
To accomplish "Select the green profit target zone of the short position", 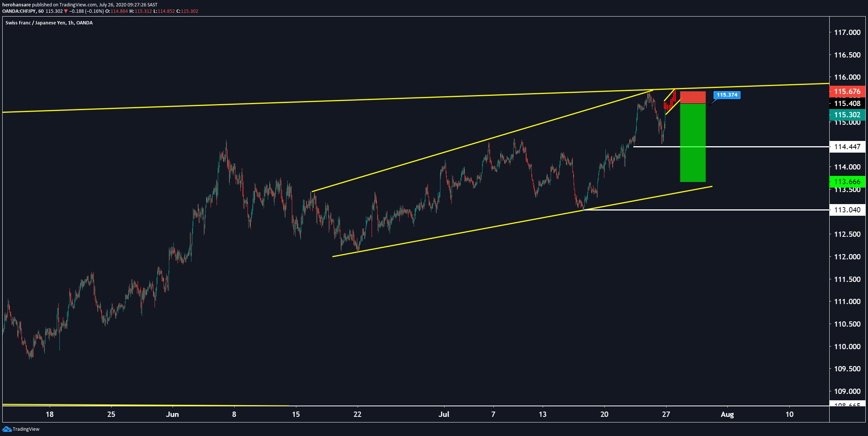I will (693, 143).
